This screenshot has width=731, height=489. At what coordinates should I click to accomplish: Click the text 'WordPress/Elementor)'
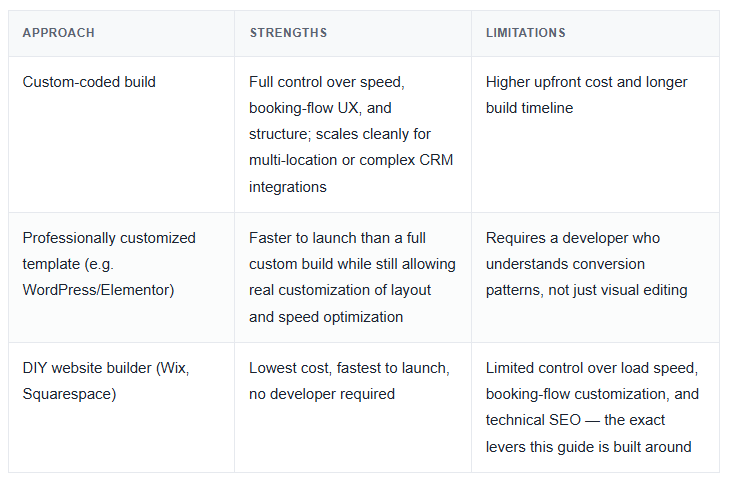point(98,290)
